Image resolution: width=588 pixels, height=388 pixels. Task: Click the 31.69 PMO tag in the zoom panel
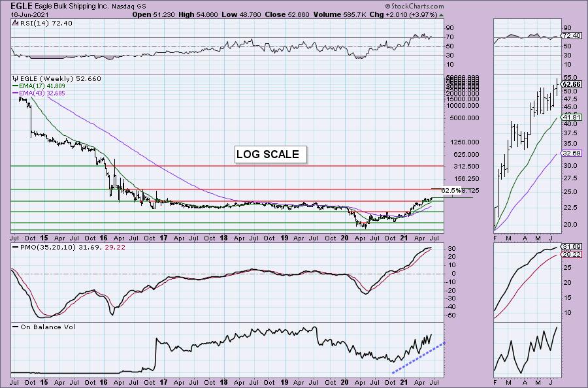572,247
